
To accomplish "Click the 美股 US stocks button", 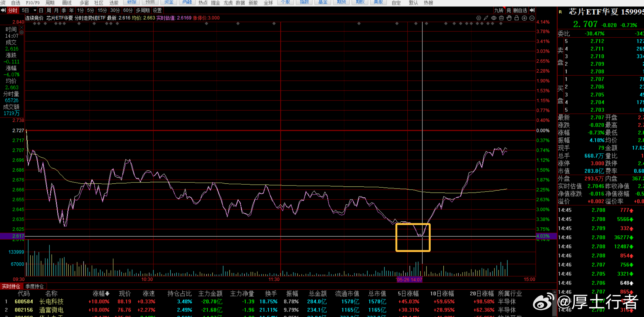I will (378, 2).
